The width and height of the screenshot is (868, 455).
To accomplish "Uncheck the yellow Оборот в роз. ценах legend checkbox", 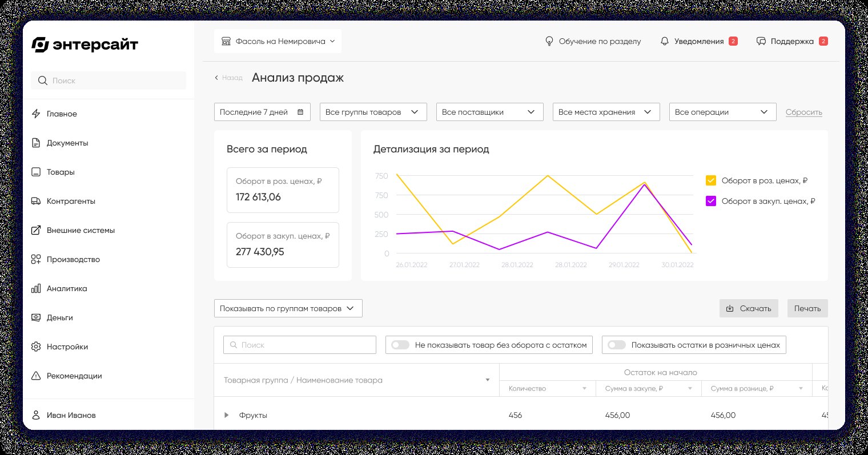I will pyautogui.click(x=711, y=180).
